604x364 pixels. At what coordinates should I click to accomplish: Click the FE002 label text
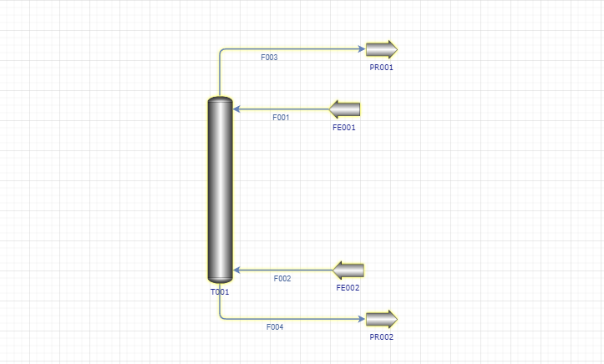(348, 288)
